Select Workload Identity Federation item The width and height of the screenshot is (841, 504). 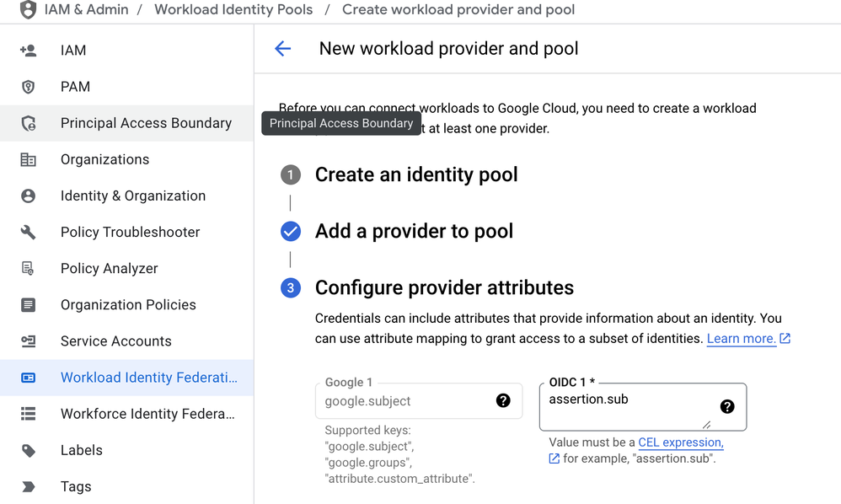[126, 378]
